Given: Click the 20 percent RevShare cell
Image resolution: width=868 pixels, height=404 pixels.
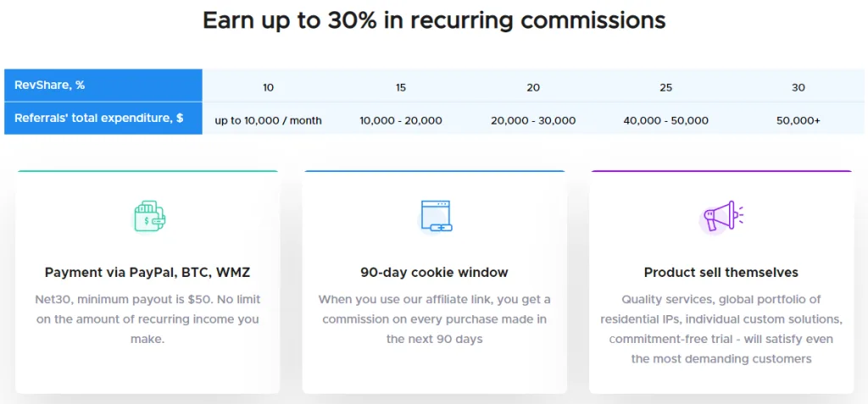Looking at the screenshot, I should (x=533, y=87).
